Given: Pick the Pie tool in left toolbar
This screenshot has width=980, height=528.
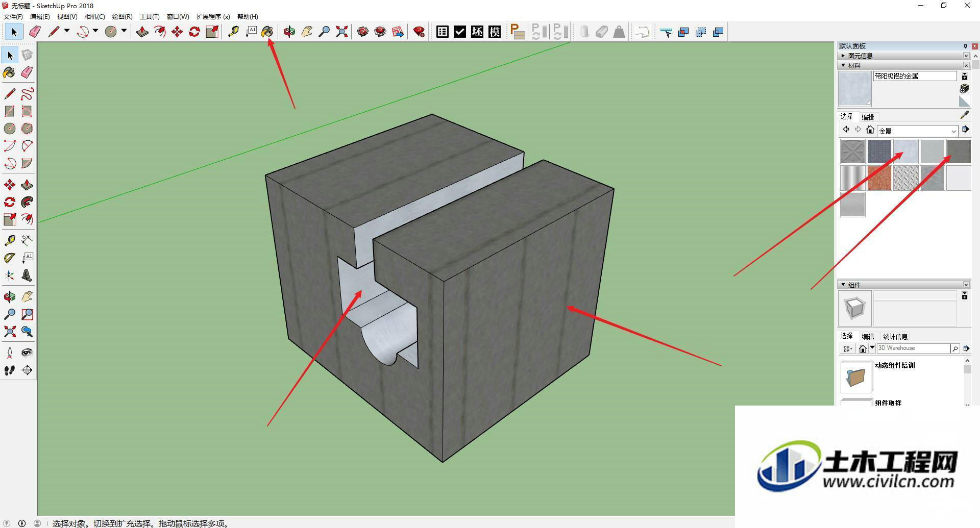Looking at the screenshot, I should click(x=27, y=163).
